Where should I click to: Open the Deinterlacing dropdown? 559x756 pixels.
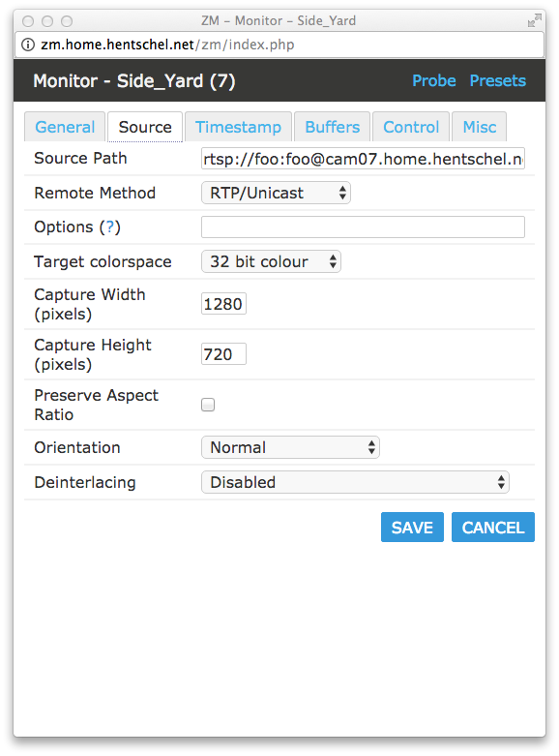355,482
